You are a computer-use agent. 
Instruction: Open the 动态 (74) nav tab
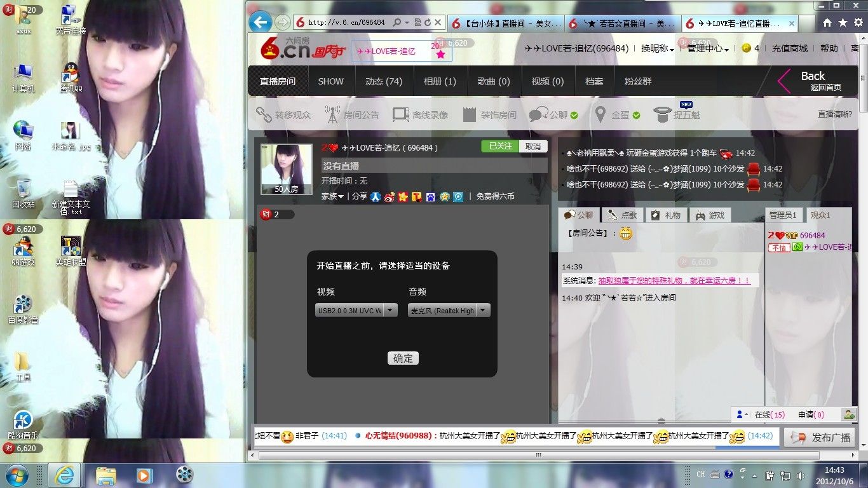384,81
